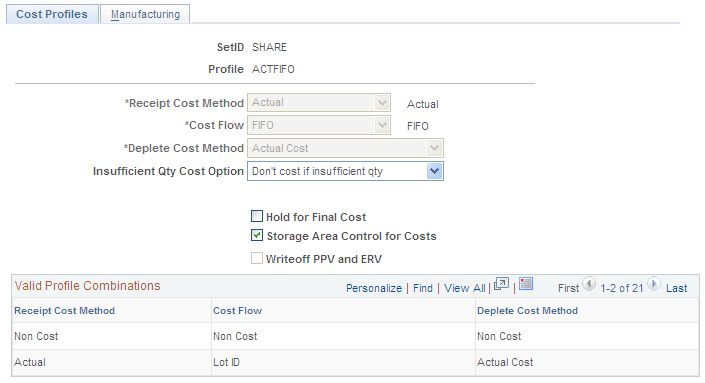
Task: Click Personalize link in grid header
Action: click(x=374, y=288)
